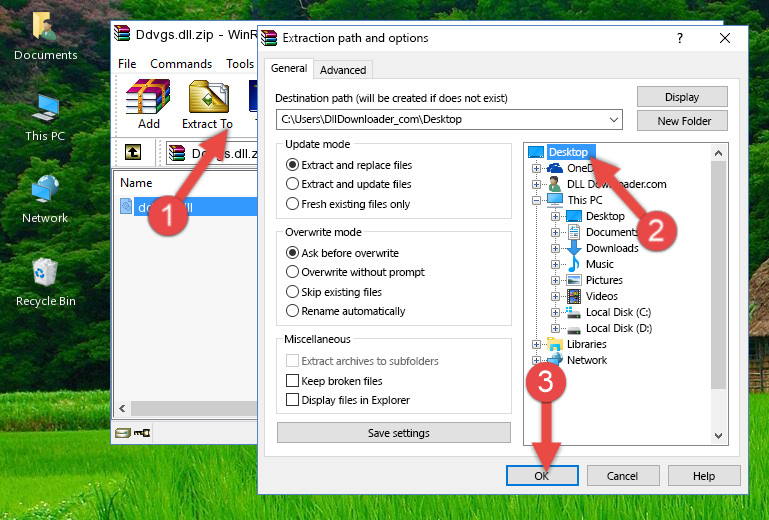Open the Commands menu in WinRAR
The height and width of the screenshot is (520, 769).
(181, 64)
